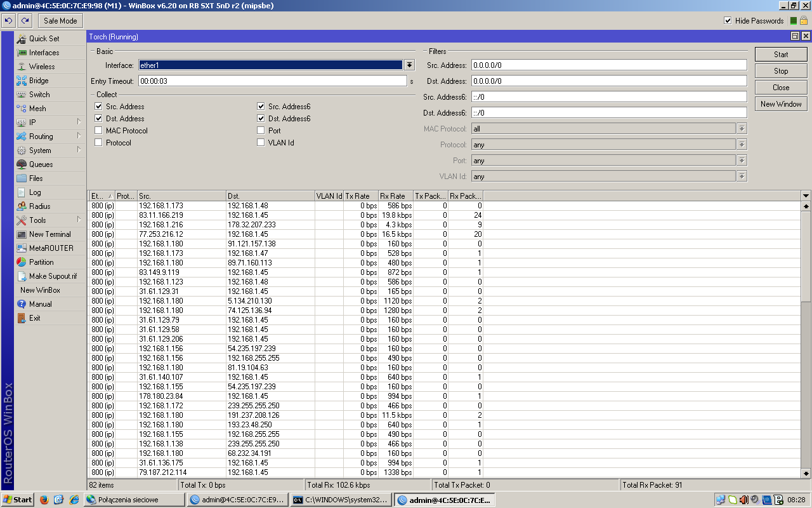Image resolution: width=812 pixels, height=508 pixels.
Task: Click the Undo arrow in the toolbar
Action: [x=8, y=21]
